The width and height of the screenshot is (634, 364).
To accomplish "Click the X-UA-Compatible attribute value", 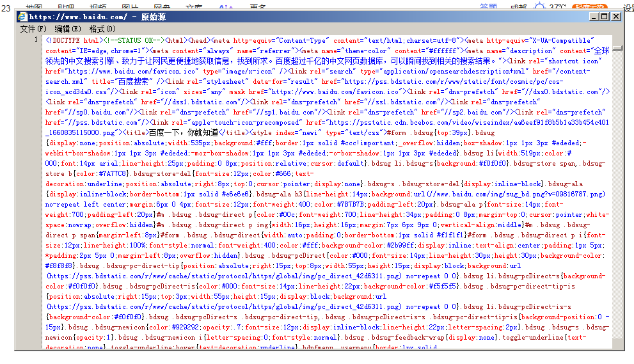I will (562, 40).
